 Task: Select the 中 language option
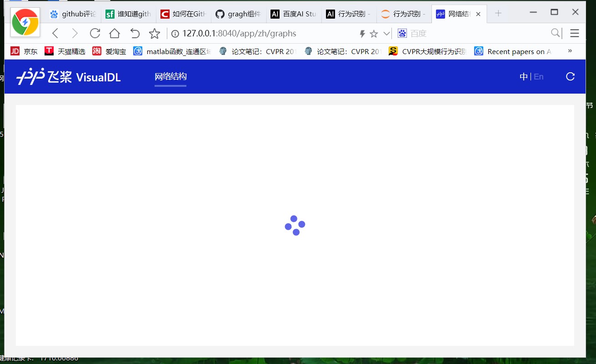tap(523, 76)
